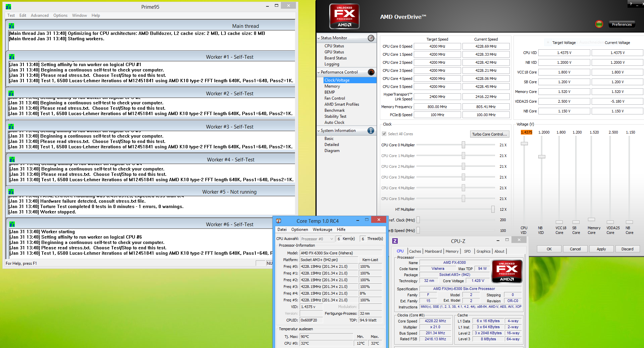Open the Test menu in Prime95
Screen dimensions: 644x348
(11, 15)
